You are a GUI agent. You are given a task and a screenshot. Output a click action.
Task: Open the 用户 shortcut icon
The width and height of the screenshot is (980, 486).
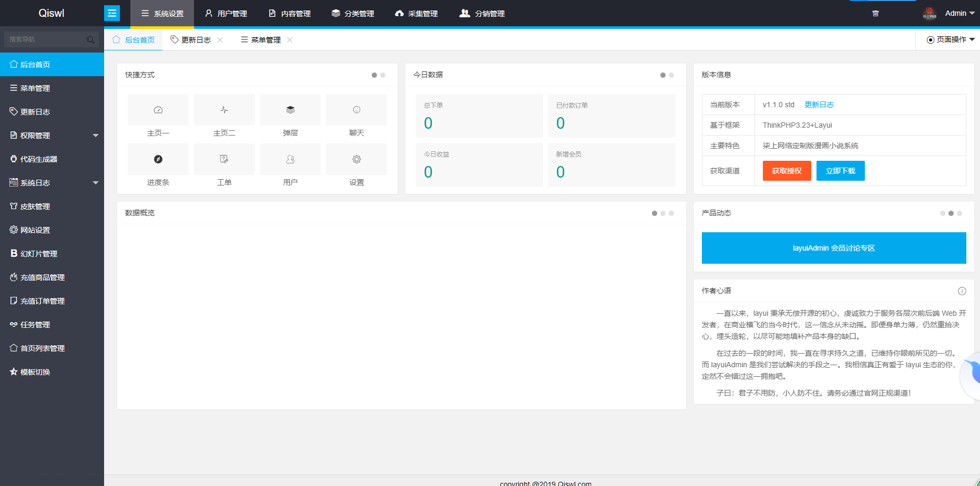[x=290, y=159]
